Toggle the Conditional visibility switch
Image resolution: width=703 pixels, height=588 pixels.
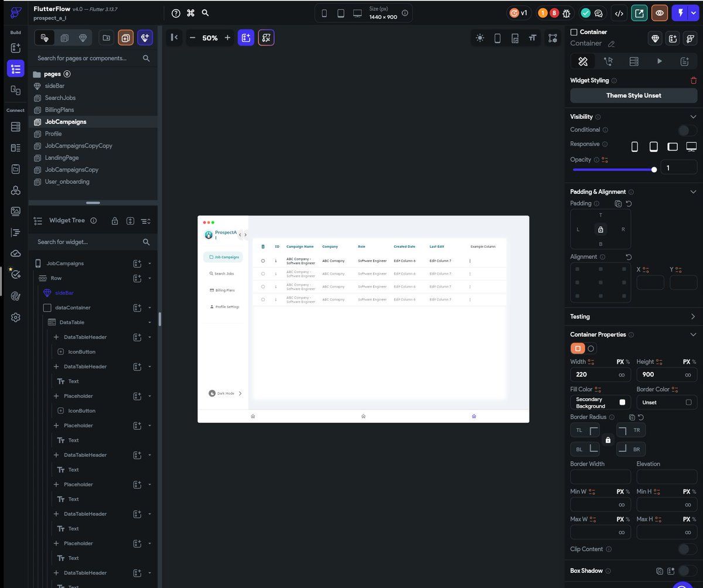[688, 130]
